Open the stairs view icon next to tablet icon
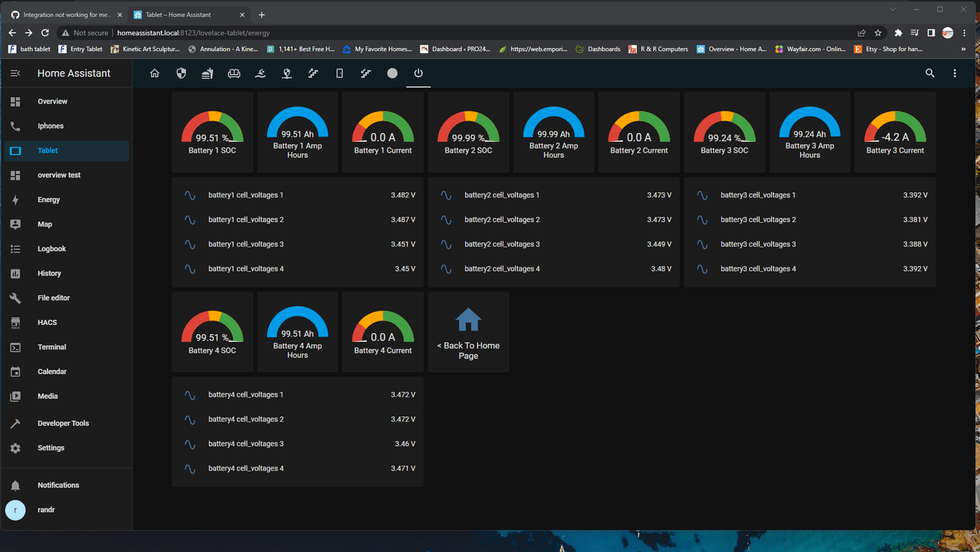980x552 pixels. pyautogui.click(x=366, y=73)
